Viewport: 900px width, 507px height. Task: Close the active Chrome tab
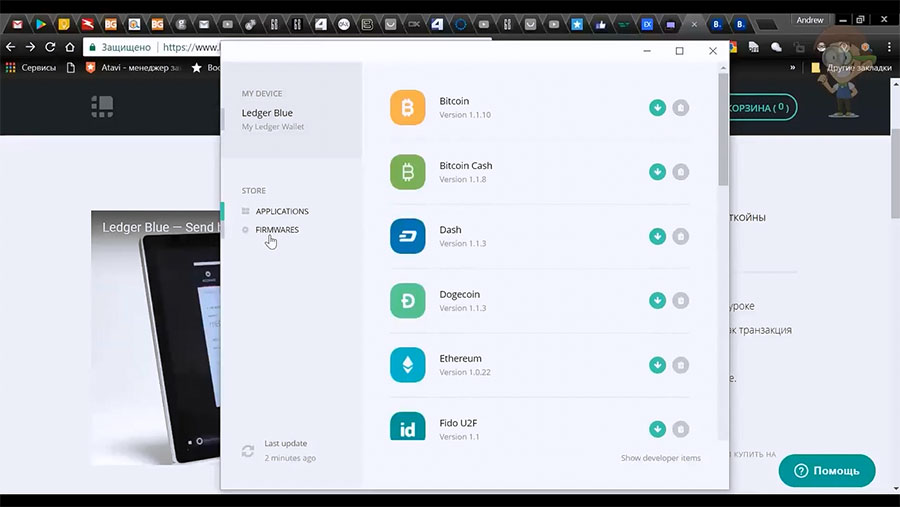(694, 25)
